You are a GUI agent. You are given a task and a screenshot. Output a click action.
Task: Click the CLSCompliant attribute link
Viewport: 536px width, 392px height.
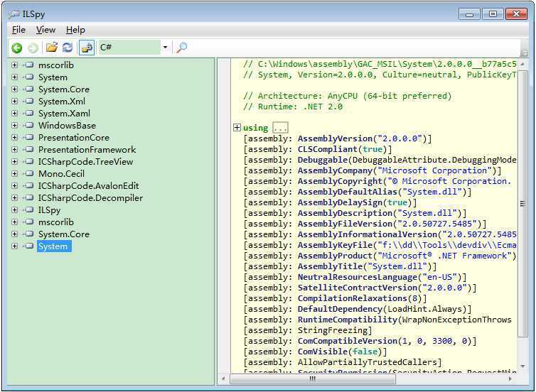point(327,149)
